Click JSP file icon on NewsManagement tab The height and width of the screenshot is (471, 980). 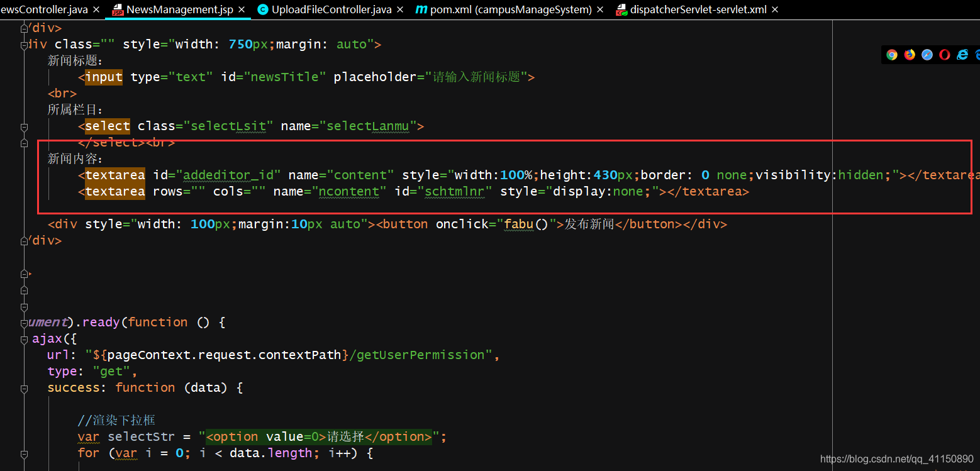[x=118, y=9]
